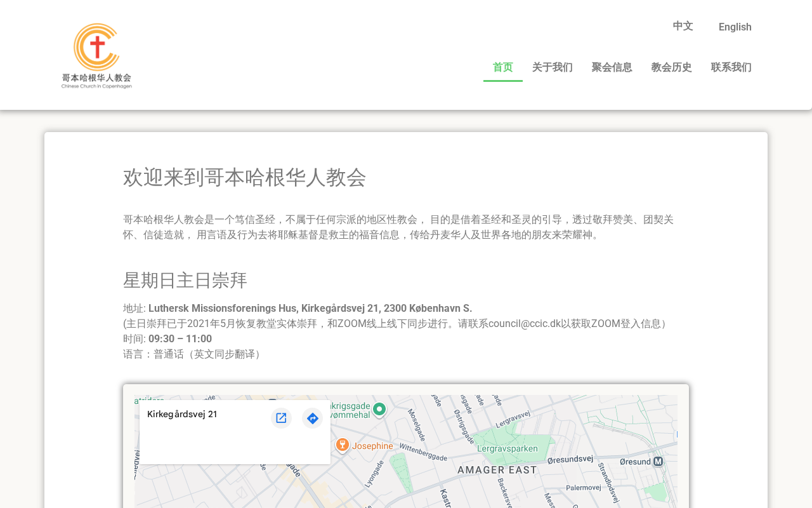Click the bold Luthersk Missionsforenings Hus address text

(x=310, y=308)
